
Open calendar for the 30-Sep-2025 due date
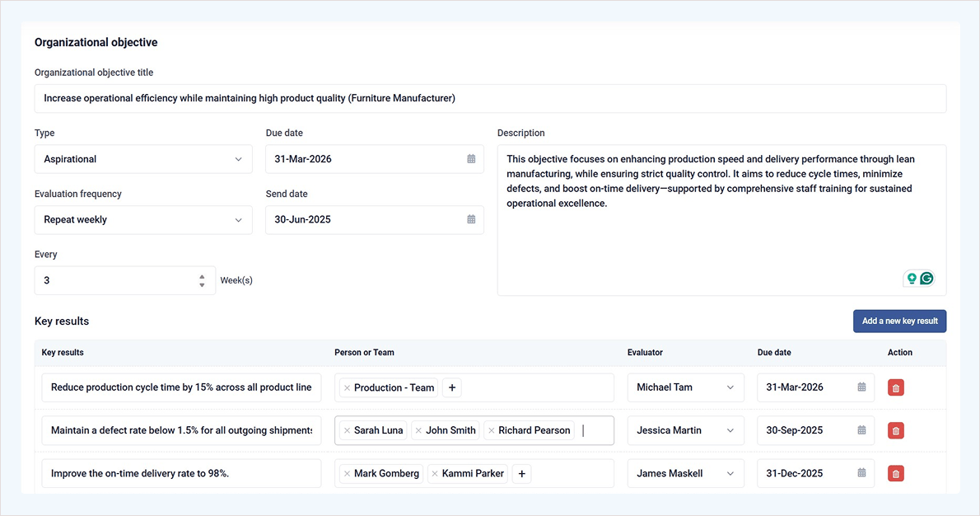point(861,430)
